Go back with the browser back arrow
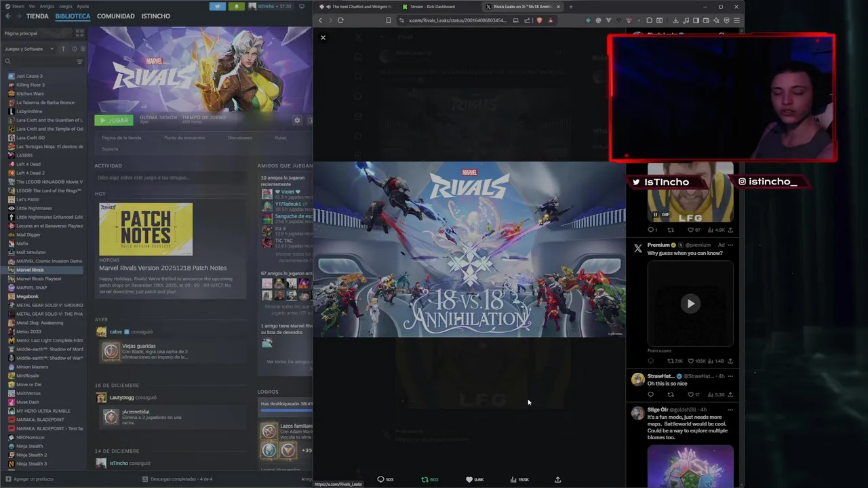The height and width of the screenshot is (488, 868). 320,20
